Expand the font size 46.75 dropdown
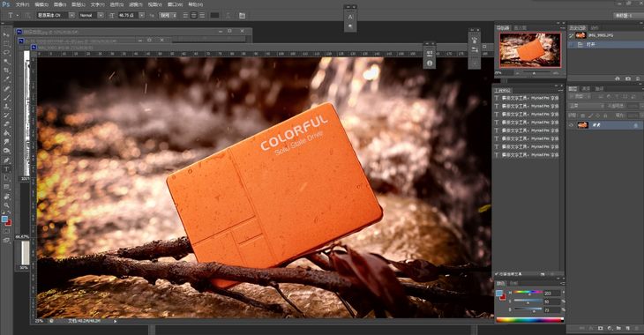 (x=141, y=15)
